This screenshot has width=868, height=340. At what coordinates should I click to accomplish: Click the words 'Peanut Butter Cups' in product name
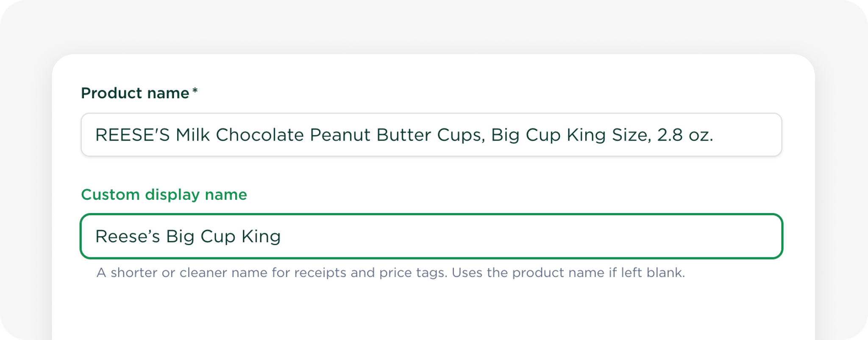398,135
